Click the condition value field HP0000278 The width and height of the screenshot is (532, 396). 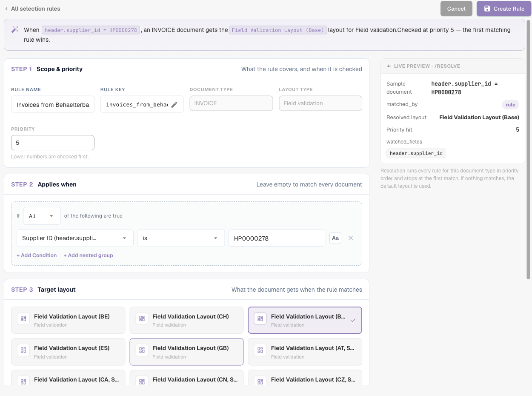[x=277, y=238]
